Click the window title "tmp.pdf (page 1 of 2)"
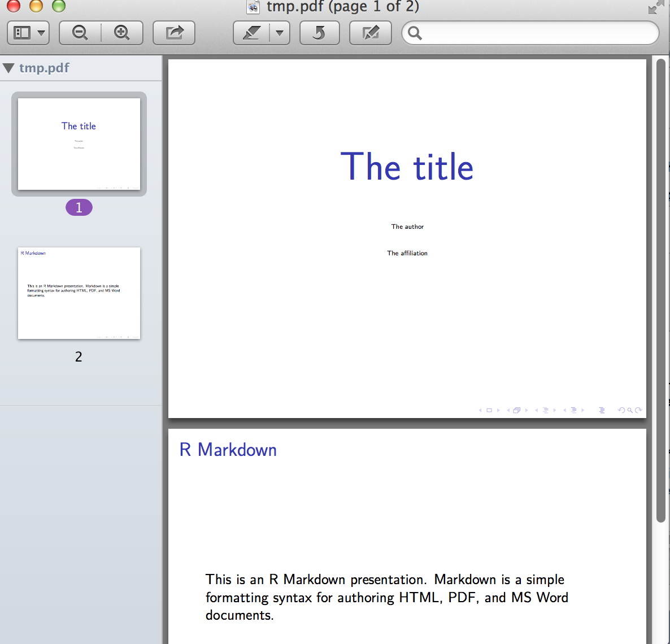 [343, 6]
